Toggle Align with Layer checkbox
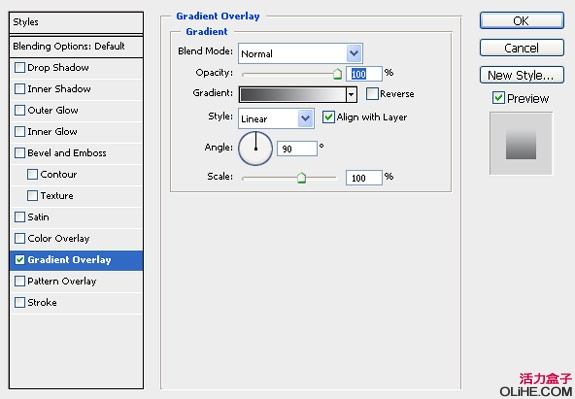575x399 pixels. [x=328, y=117]
